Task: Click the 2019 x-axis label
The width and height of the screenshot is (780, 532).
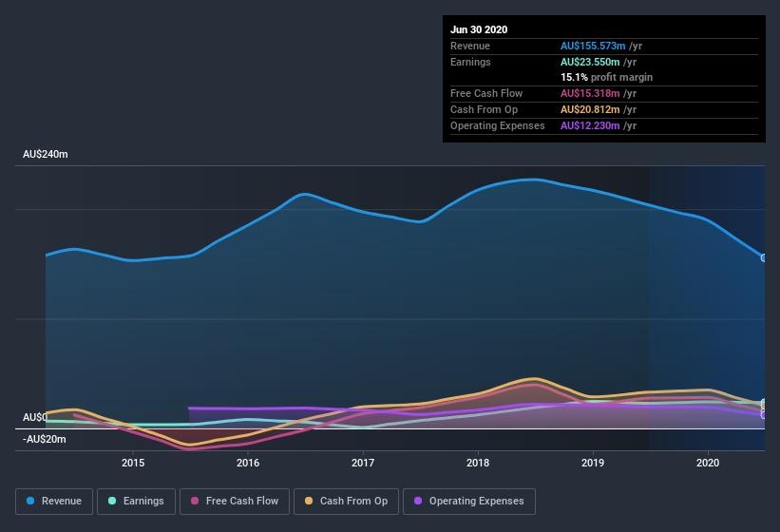Action: click(x=593, y=463)
